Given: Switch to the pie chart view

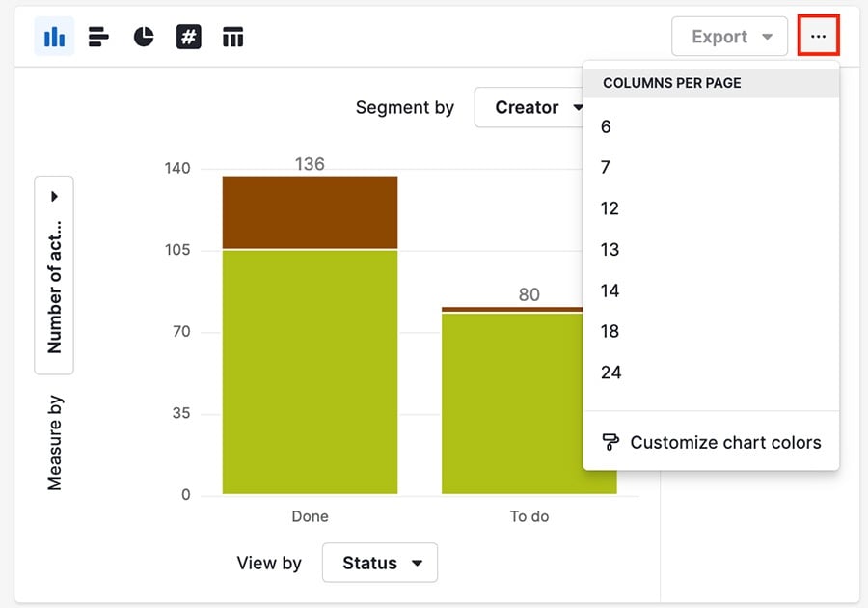Looking at the screenshot, I should tap(143, 36).
